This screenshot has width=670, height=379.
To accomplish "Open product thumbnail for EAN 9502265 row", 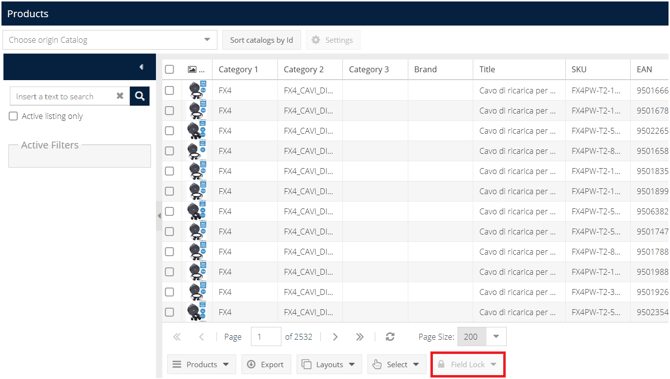I will [197, 130].
